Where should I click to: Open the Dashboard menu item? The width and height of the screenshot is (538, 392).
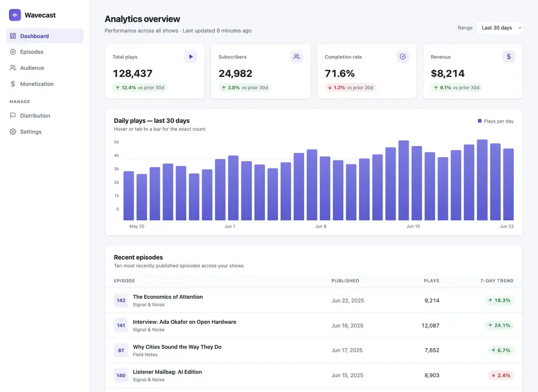click(x=45, y=36)
